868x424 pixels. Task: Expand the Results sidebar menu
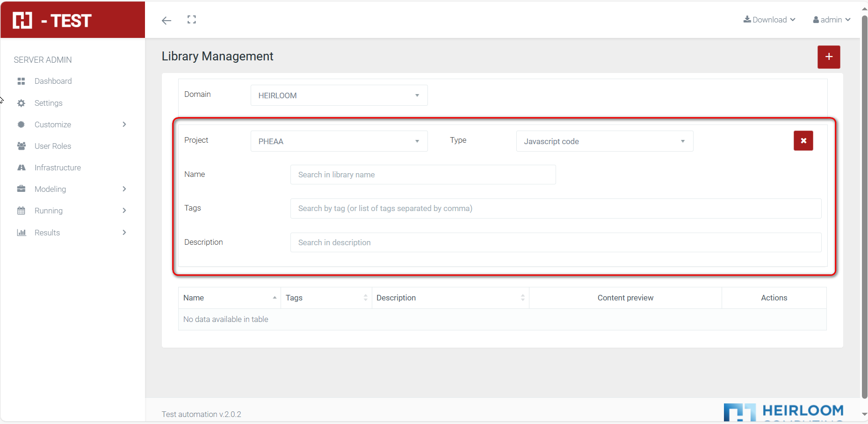pyautogui.click(x=70, y=233)
